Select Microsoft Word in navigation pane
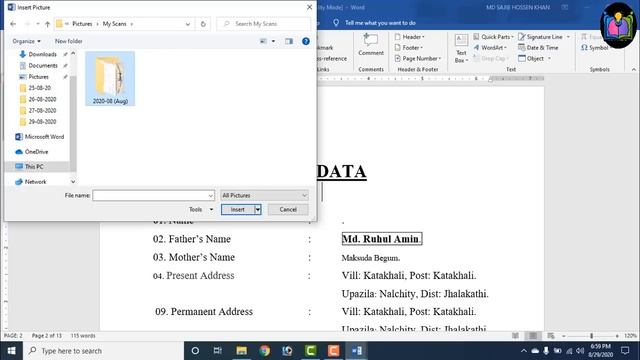The image size is (640, 360). click(x=44, y=137)
